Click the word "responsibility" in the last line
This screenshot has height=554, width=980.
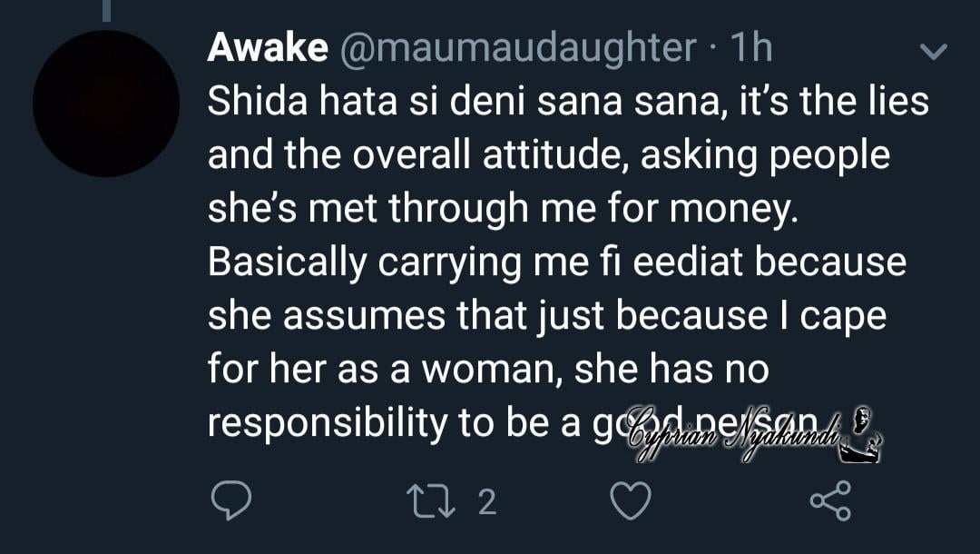(x=328, y=423)
